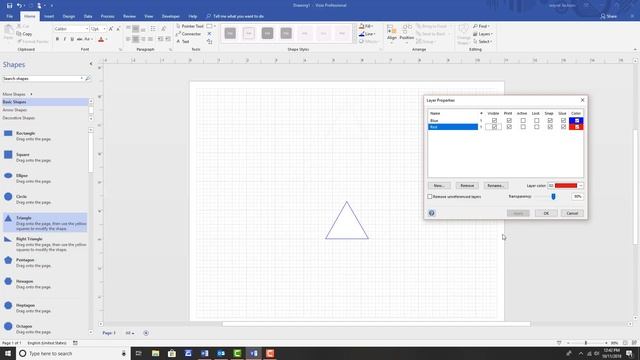Toggle Print checkbox for Blue layer
This screenshot has width=640, height=360.
[x=509, y=120]
